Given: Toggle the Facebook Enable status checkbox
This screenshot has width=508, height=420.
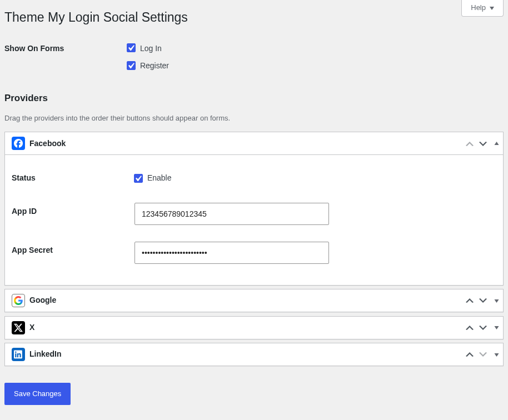Looking at the screenshot, I should click(138, 178).
